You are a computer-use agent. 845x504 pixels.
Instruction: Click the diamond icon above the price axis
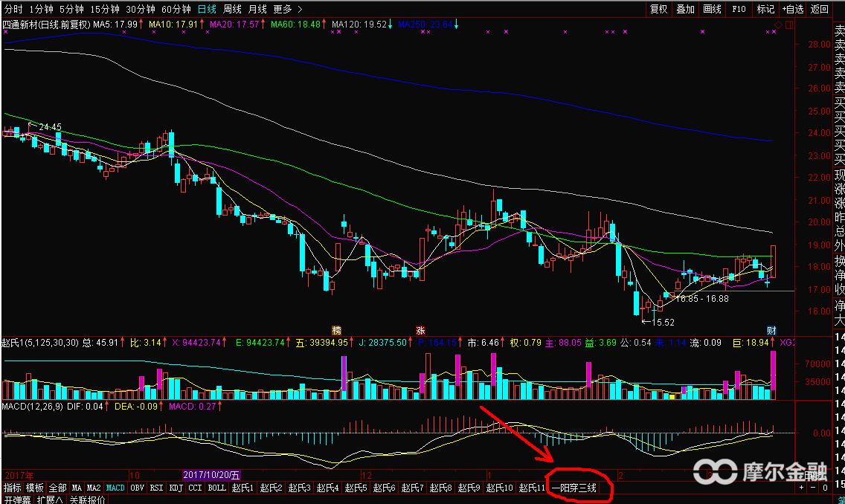tap(778, 25)
